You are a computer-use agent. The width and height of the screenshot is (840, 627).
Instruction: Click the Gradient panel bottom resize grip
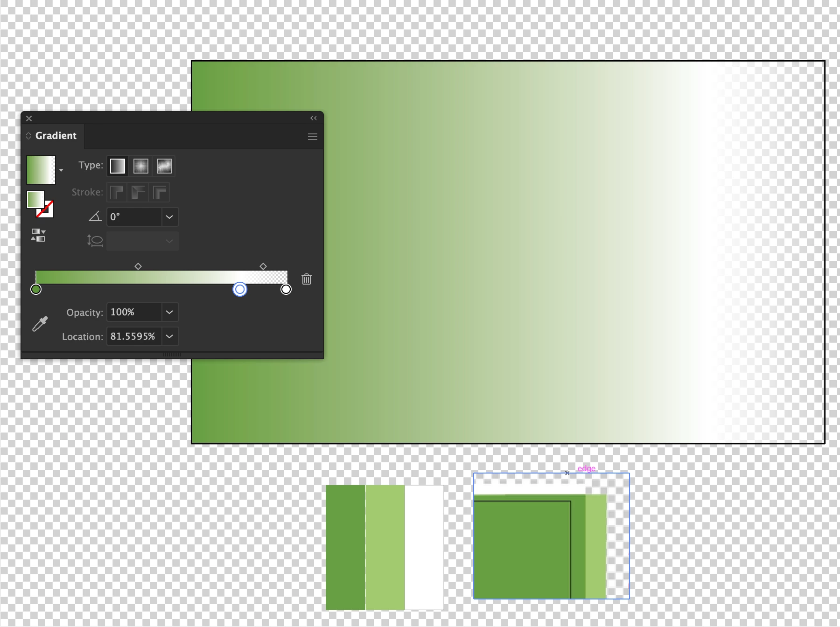(x=172, y=355)
